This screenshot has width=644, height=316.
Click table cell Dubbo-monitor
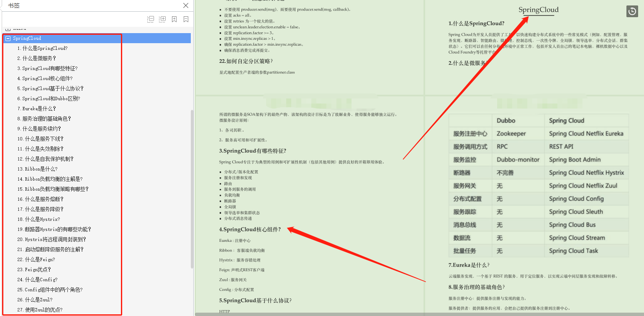518,160
